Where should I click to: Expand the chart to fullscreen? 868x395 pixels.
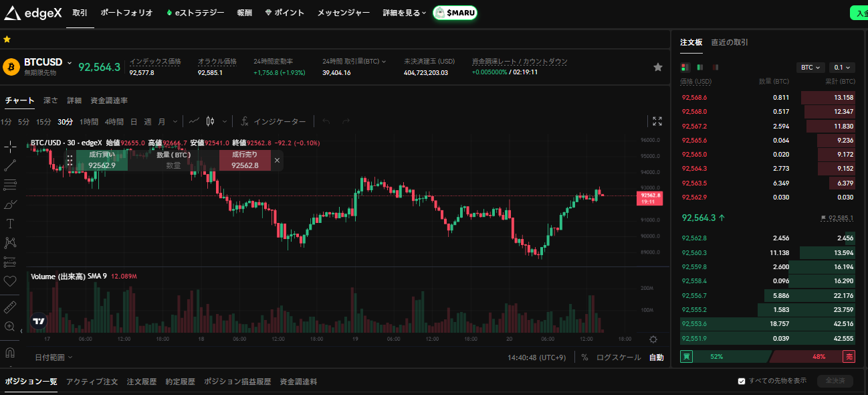[x=657, y=121]
